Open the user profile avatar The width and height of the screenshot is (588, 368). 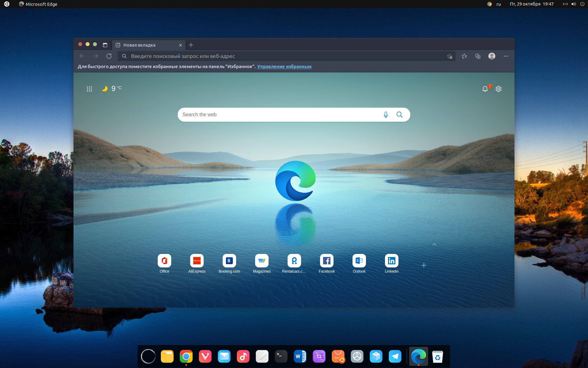coord(492,56)
